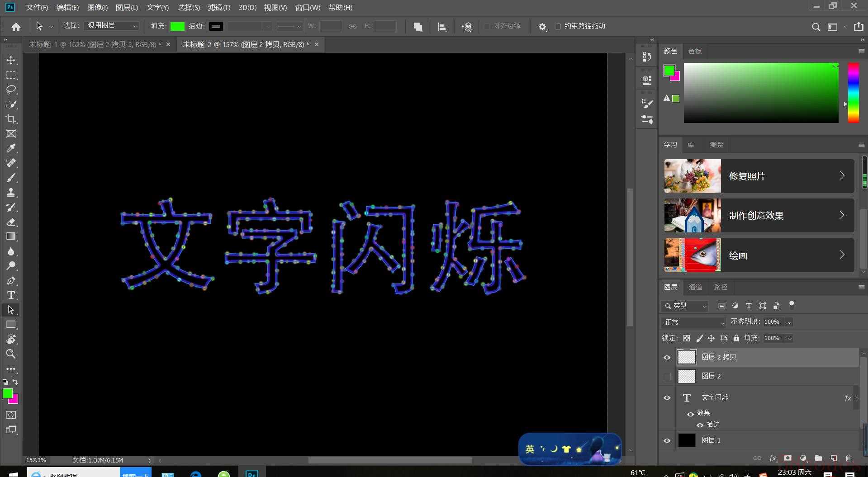Image resolution: width=868 pixels, height=477 pixels.
Task: Hide the 图层 2 拷贝 layer
Action: (x=667, y=357)
